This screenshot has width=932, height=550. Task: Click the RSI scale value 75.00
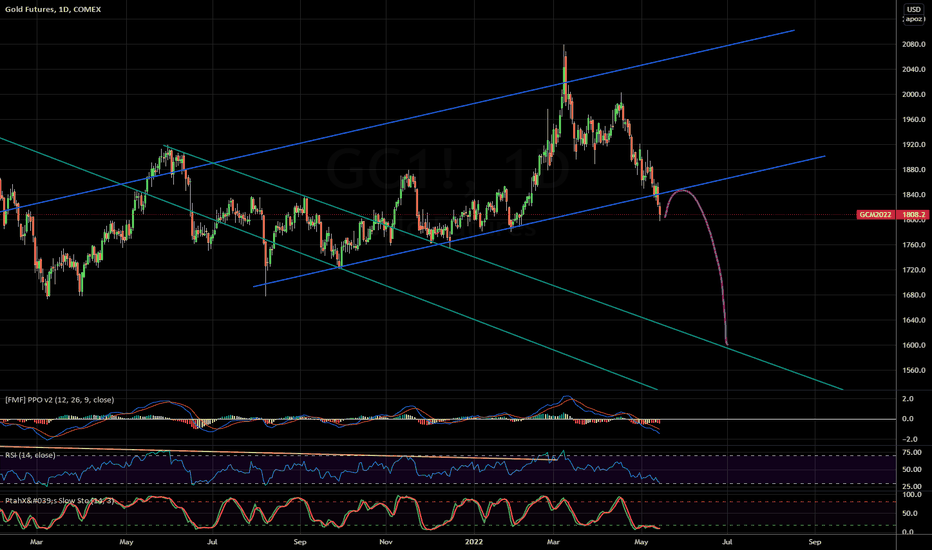[x=912, y=452]
